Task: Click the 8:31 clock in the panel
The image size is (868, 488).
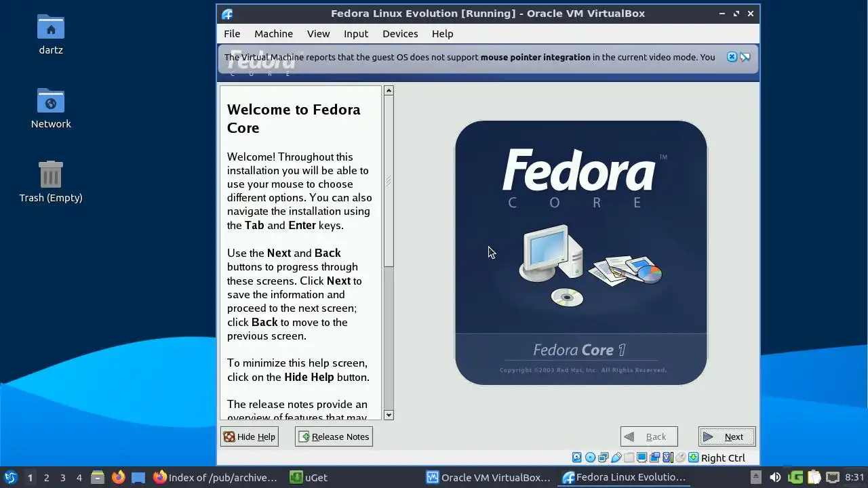Action: (854, 477)
